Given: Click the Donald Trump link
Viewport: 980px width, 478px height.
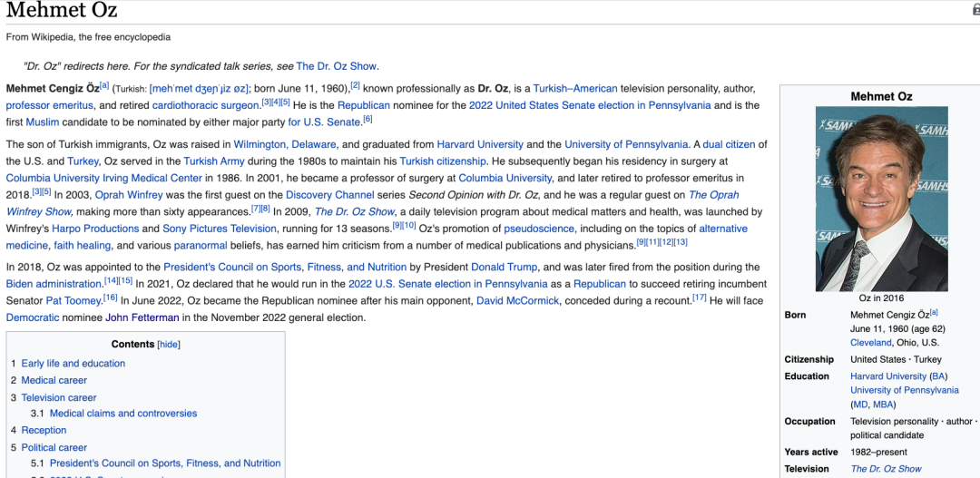Looking at the screenshot, I should 504,267.
